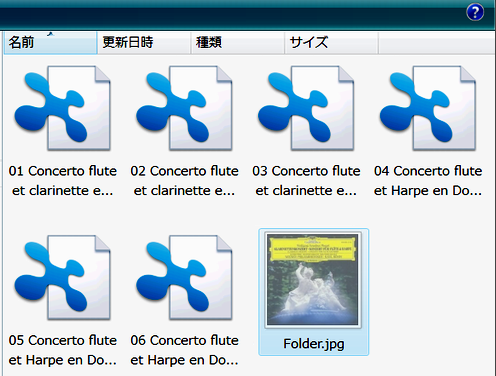The image size is (496, 376).
Task: Click the 03 Concerto flute et clarinette filename
Action: point(306,181)
